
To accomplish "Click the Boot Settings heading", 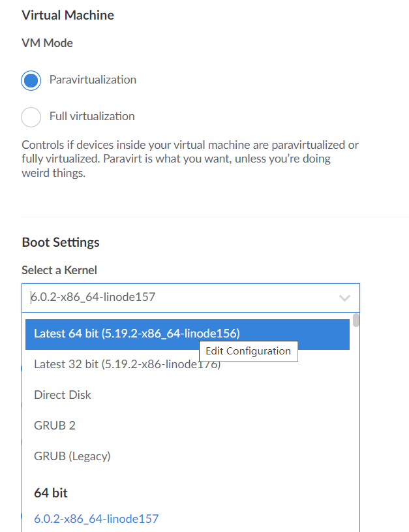I will point(61,242).
